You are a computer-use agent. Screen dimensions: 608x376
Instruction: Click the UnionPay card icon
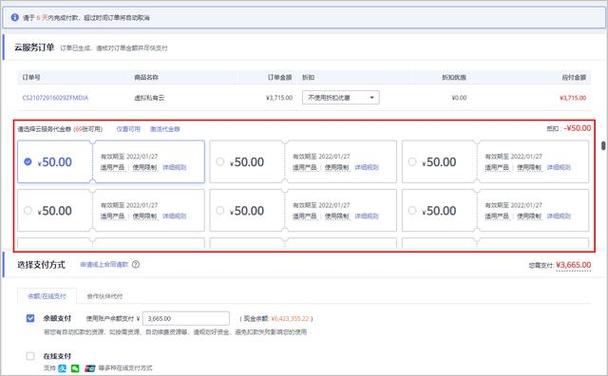point(90,368)
